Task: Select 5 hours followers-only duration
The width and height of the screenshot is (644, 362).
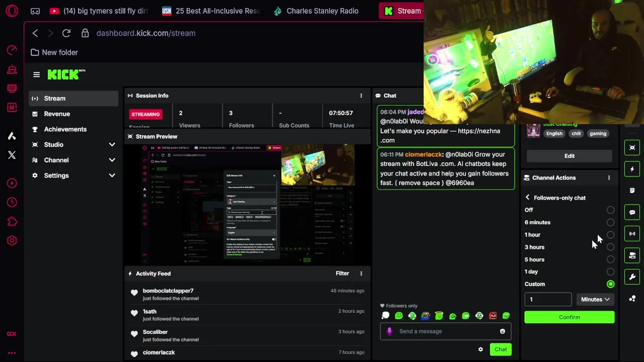Action: click(610, 259)
